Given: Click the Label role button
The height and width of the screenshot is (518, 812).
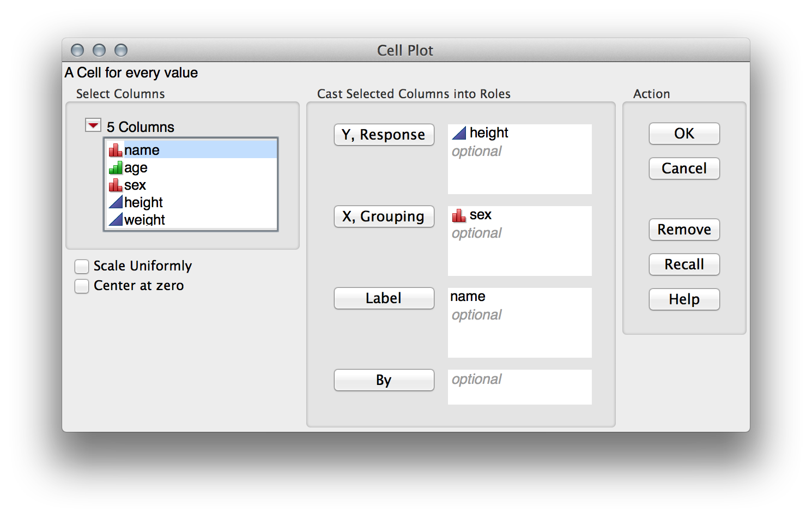Looking at the screenshot, I should click(384, 298).
